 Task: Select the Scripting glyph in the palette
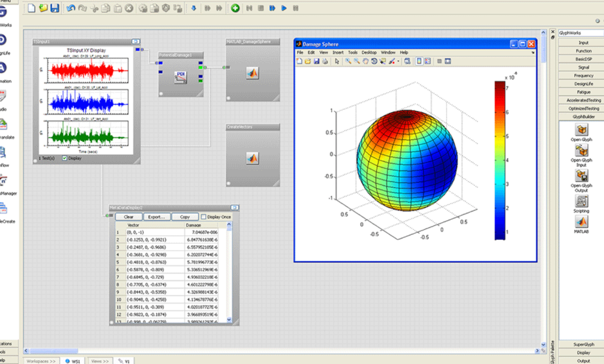pyautogui.click(x=582, y=202)
